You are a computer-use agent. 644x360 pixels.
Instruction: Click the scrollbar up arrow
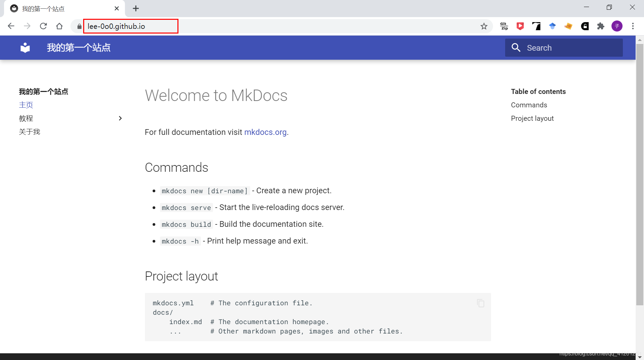pyautogui.click(x=640, y=40)
